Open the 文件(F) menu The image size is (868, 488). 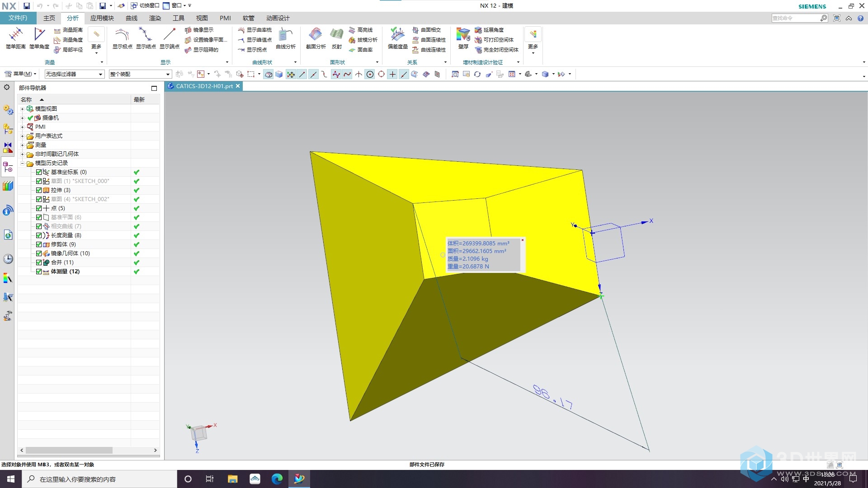click(18, 18)
